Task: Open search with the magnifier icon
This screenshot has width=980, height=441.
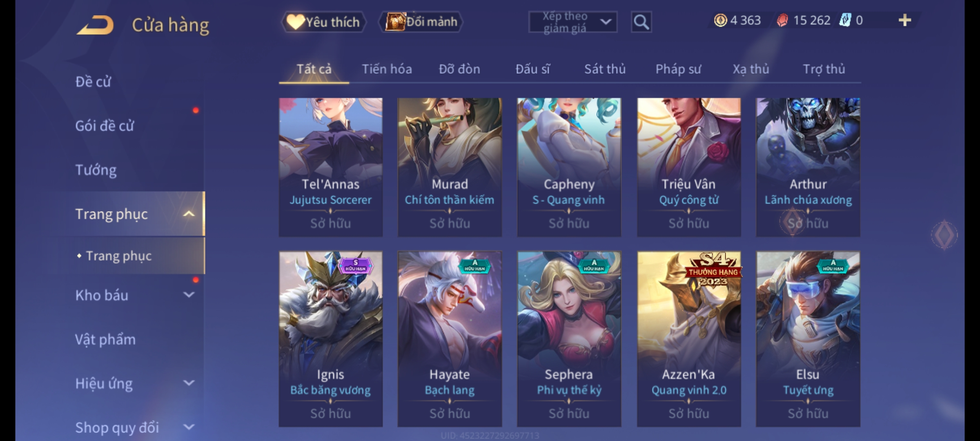Action: click(641, 22)
